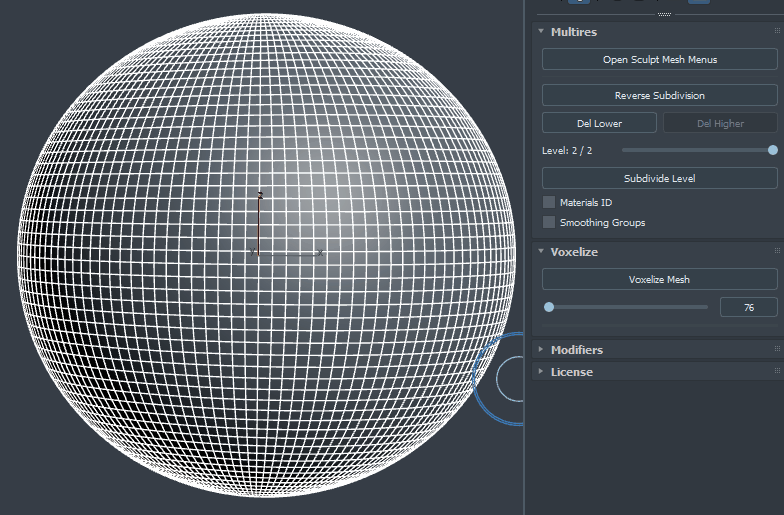This screenshot has height=515, width=784.
Task: Expand the License section
Action: click(541, 372)
